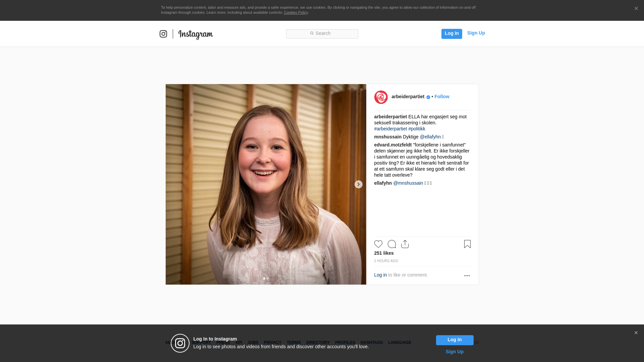The image size is (644, 362).
Task: Click the blue Log In button in header
Action: (451, 34)
